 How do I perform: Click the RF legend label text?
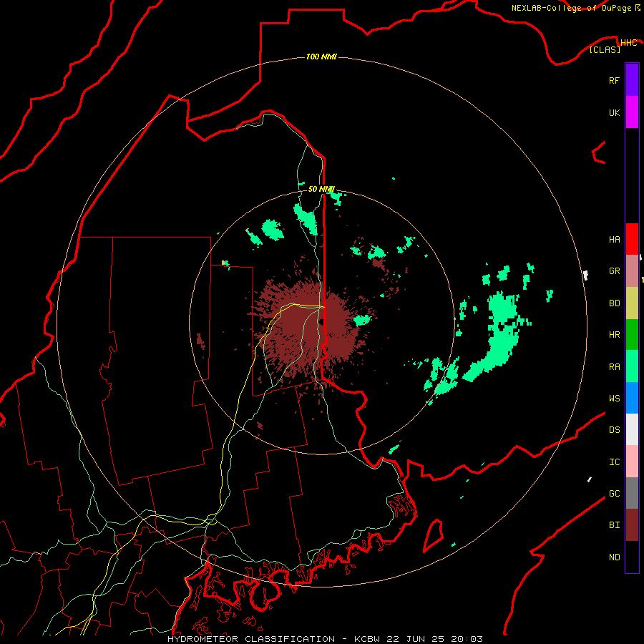(x=614, y=81)
